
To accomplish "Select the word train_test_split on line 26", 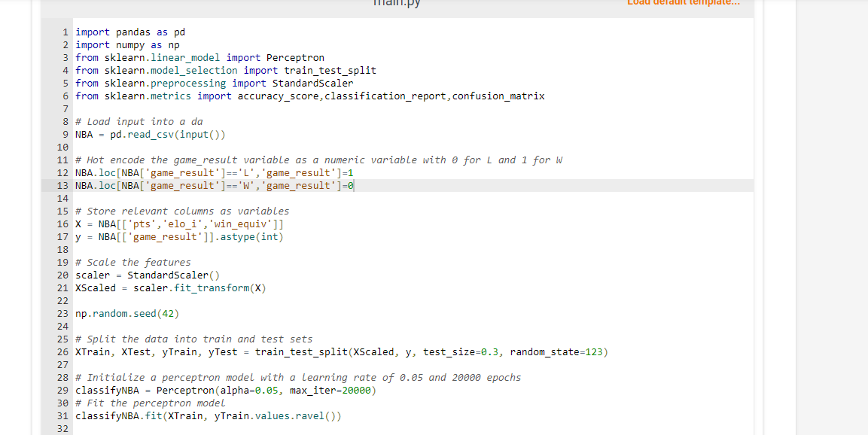I will [294, 351].
